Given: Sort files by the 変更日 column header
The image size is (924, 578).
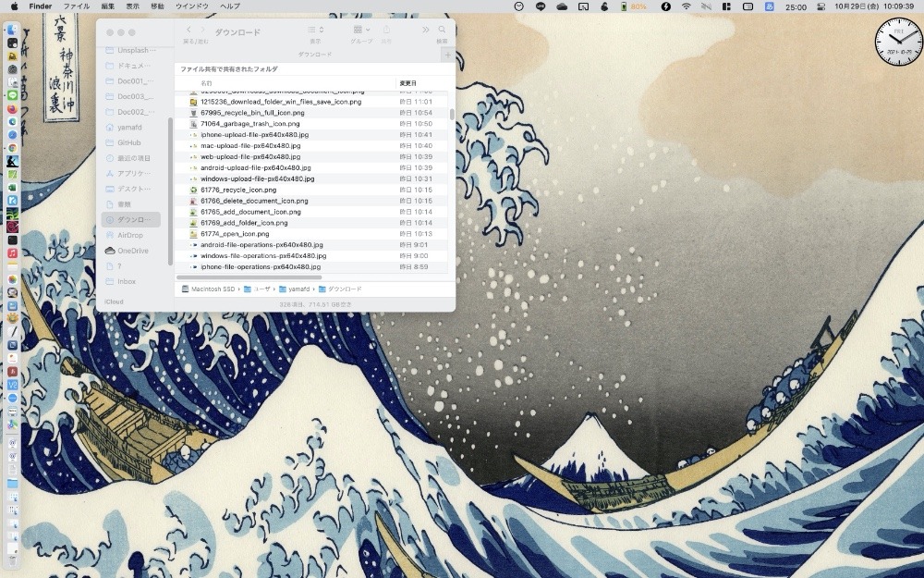Looking at the screenshot, I should point(407,82).
